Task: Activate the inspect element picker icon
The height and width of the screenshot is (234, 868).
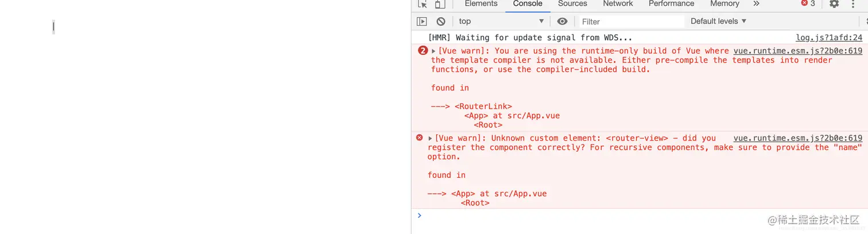Action: click(423, 4)
